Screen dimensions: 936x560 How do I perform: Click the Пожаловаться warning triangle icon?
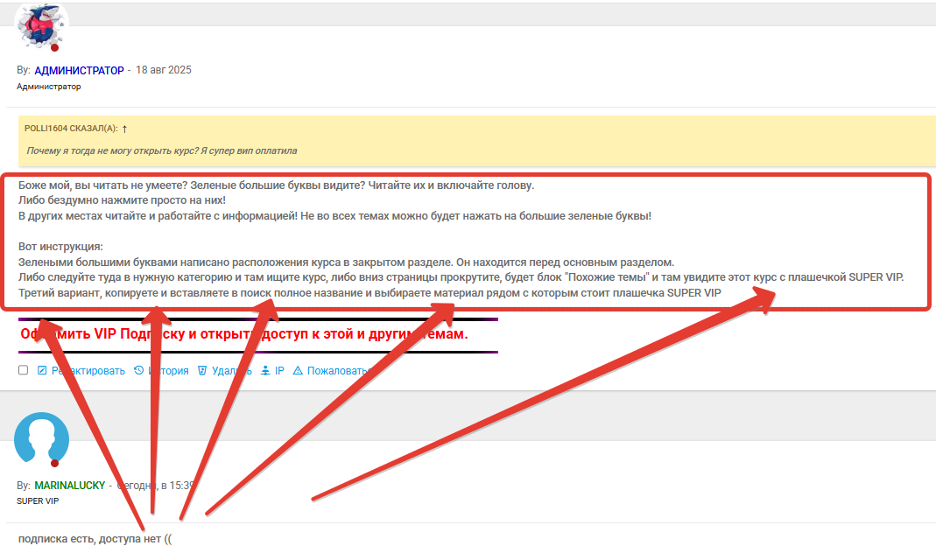(298, 370)
